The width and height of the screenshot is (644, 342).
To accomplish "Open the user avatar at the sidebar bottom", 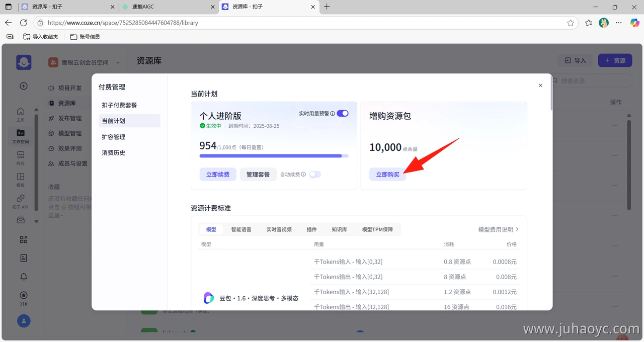I will (24, 321).
